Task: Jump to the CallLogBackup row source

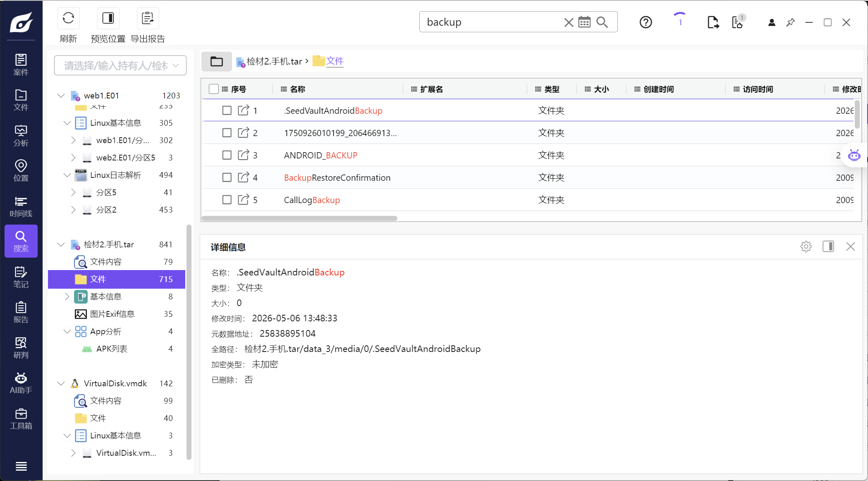Action: coord(243,200)
